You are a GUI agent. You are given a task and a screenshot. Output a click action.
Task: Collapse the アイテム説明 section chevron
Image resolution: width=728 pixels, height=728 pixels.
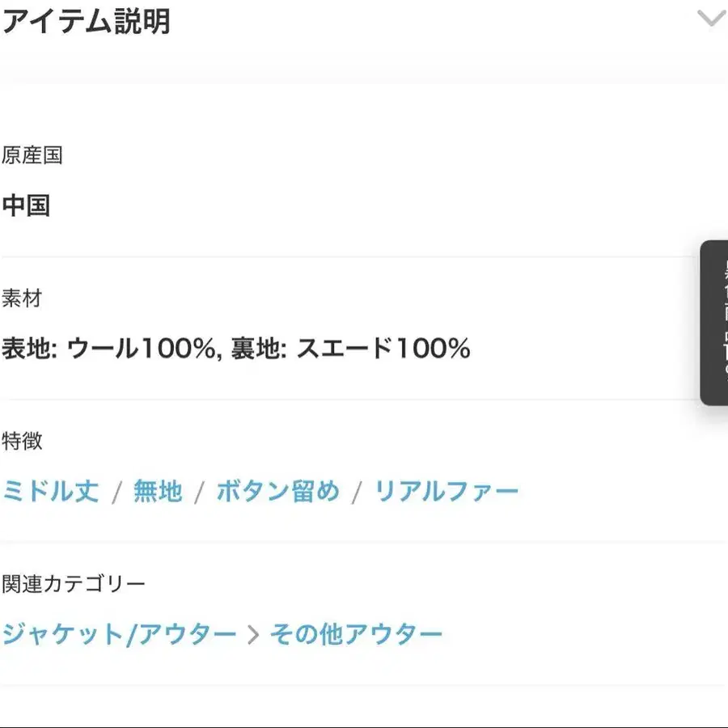(710, 19)
